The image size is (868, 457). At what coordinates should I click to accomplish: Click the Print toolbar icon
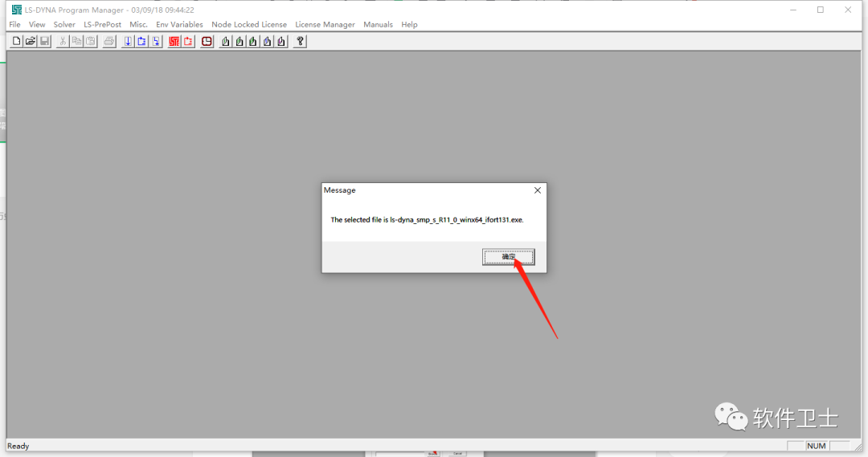coord(109,41)
